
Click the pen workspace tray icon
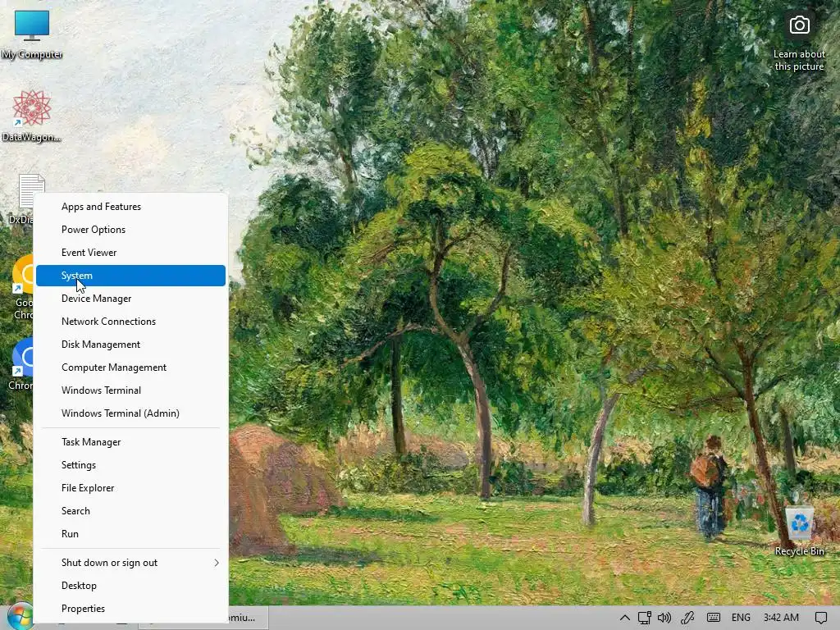688,618
